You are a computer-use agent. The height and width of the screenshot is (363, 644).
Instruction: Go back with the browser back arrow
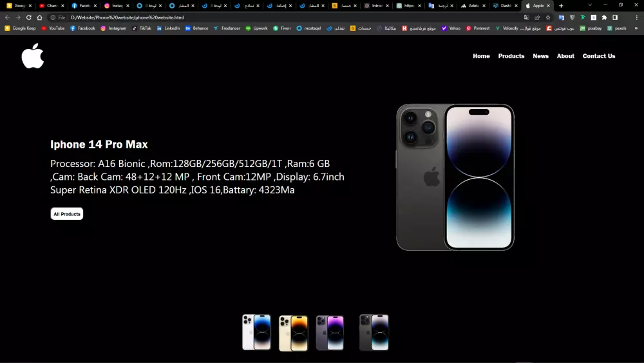click(7, 17)
